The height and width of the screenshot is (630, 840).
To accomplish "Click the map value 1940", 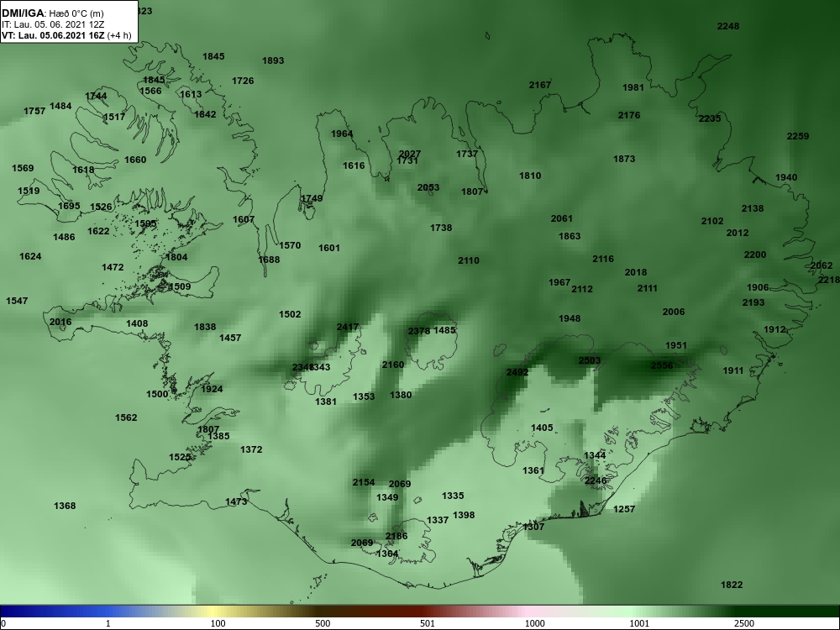I will 786,177.
